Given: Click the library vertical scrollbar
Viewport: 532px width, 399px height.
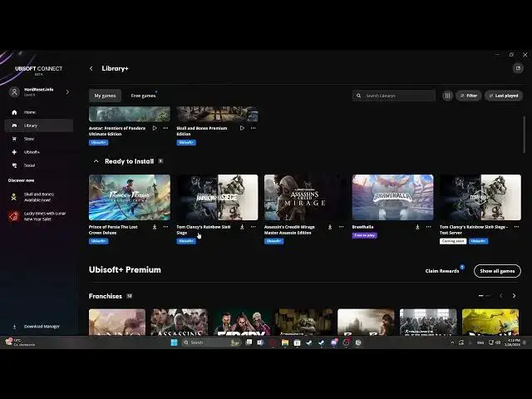Looking at the screenshot, I should click(525, 135).
